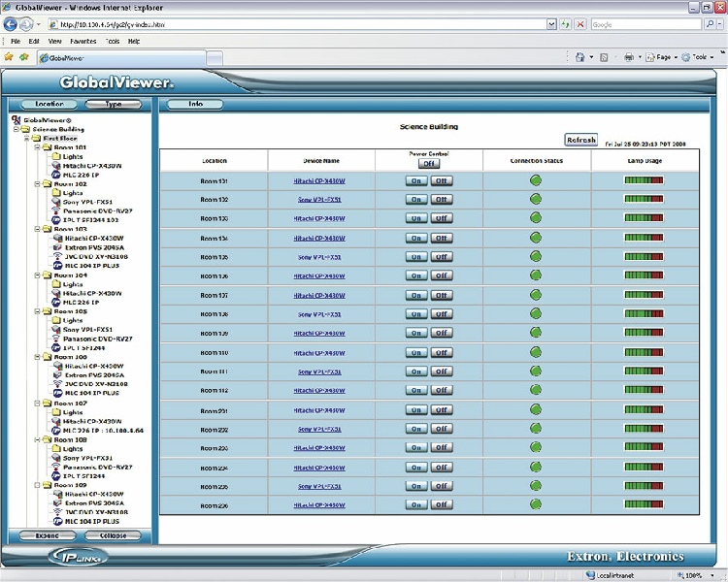Click the IE back navigation arrow
This screenshot has height=582, width=728.
pyautogui.click(x=12, y=24)
